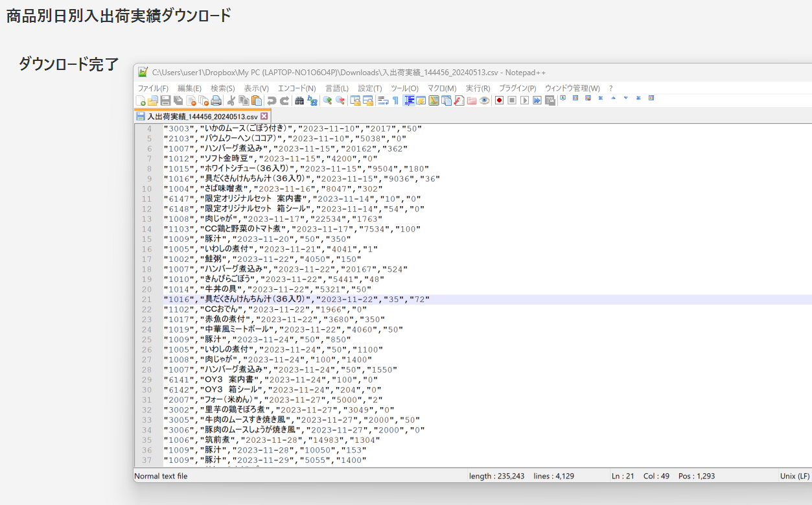Zoom out with the magnifier minus icon
This screenshot has width=812, height=505.
click(x=340, y=100)
